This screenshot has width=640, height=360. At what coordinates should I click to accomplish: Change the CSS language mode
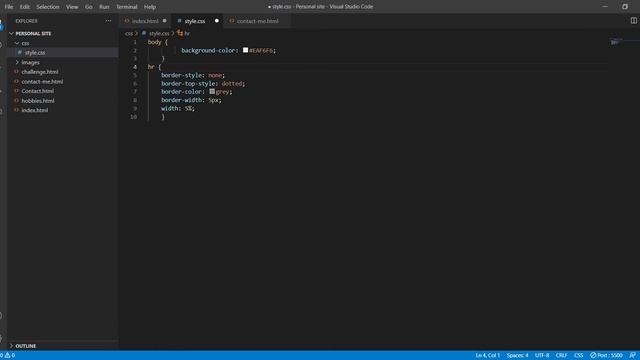pos(578,355)
